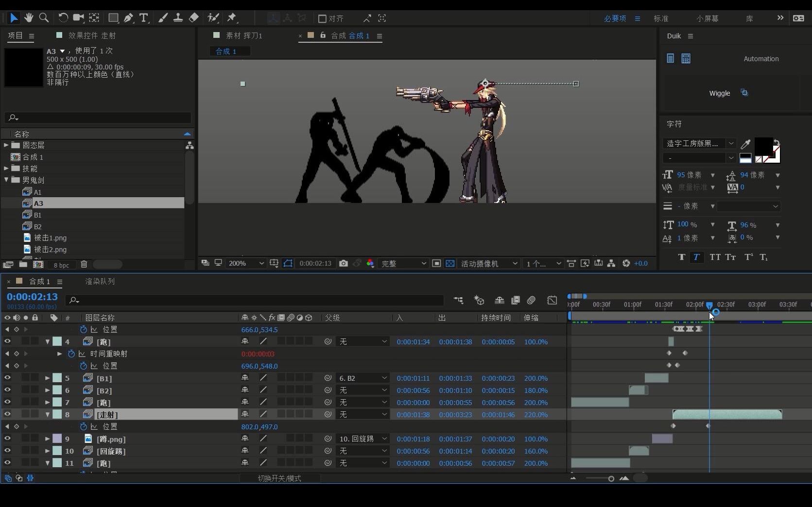Select the Pan Behind anchor tool

coord(94,18)
